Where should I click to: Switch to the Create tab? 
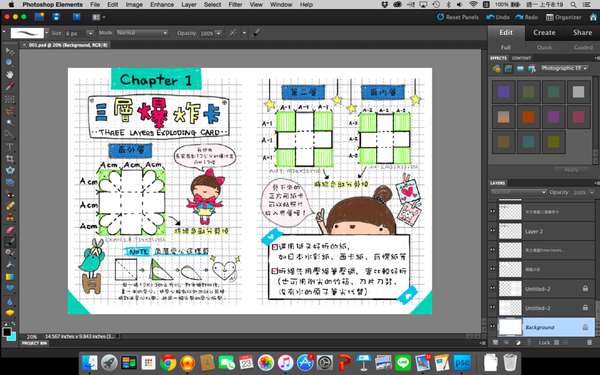(x=544, y=33)
